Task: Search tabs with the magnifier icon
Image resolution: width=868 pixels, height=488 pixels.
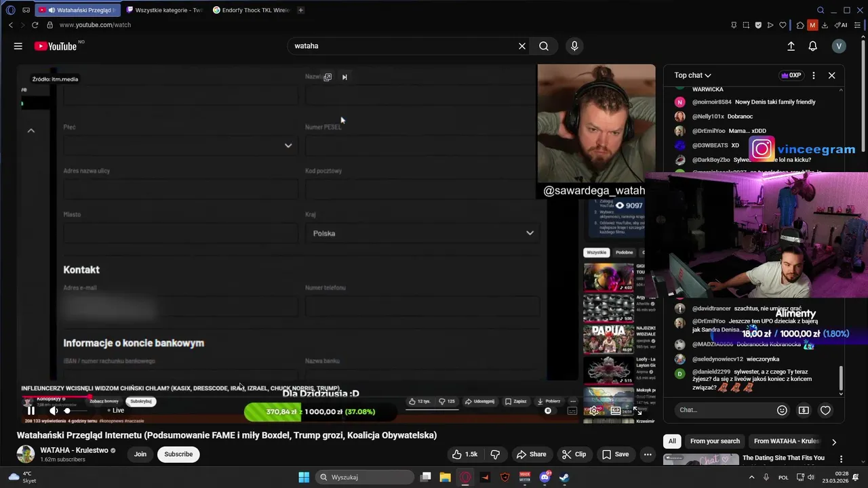Action: click(821, 10)
